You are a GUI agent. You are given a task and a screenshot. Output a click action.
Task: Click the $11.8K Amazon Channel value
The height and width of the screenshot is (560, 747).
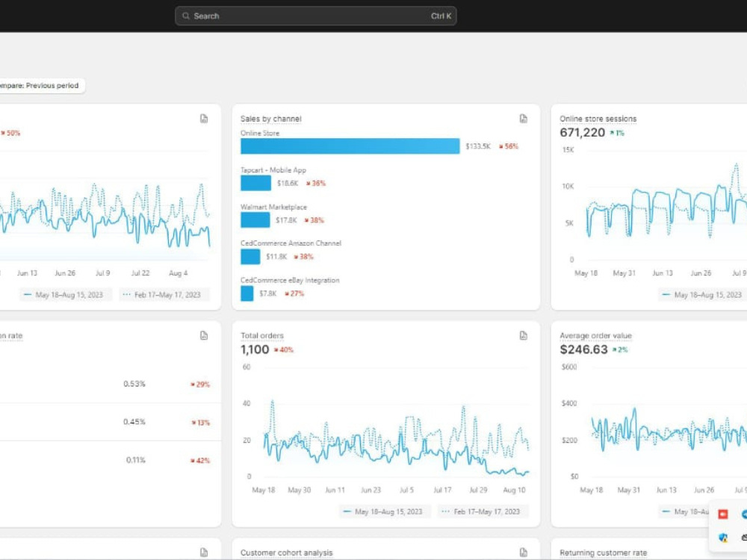coord(276,257)
